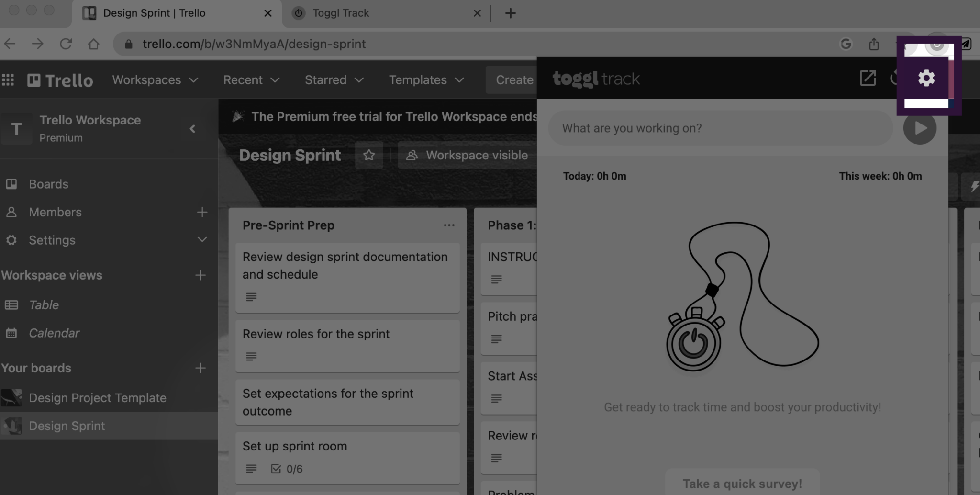
Task: Open the Templates dropdown
Action: click(x=425, y=79)
